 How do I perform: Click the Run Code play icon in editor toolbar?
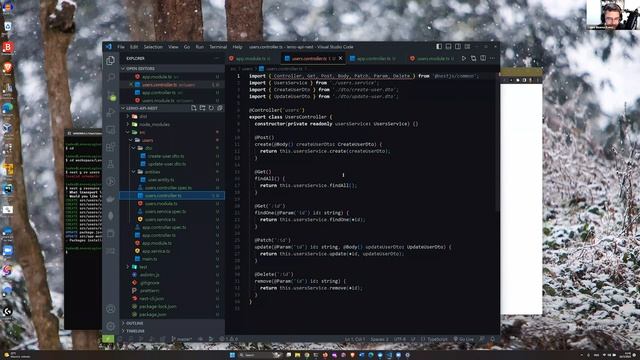click(x=464, y=58)
